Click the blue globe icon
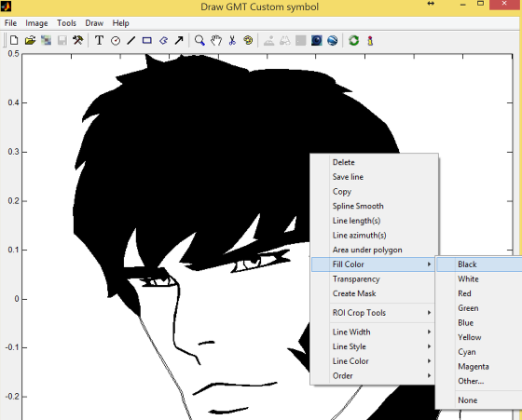 point(333,41)
